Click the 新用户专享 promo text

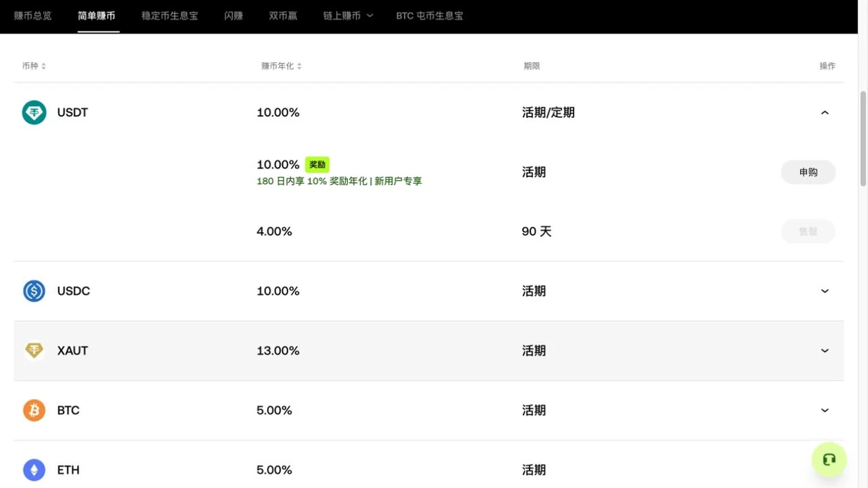pyautogui.click(x=398, y=181)
